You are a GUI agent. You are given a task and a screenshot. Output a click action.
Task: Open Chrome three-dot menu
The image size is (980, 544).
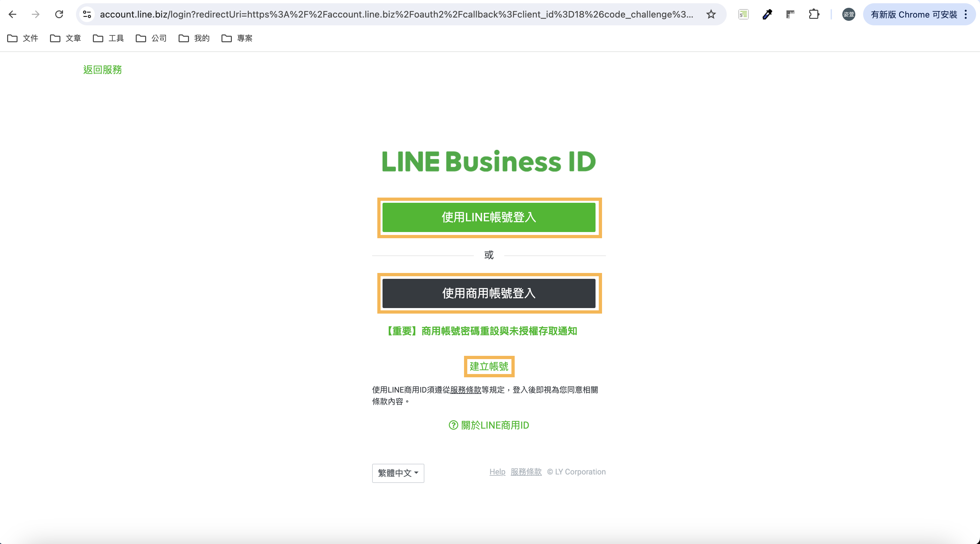(x=966, y=15)
